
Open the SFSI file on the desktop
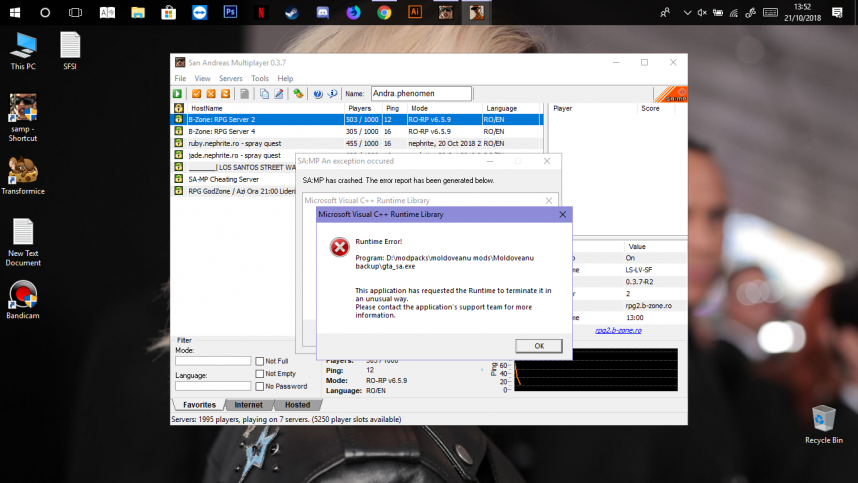70,51
